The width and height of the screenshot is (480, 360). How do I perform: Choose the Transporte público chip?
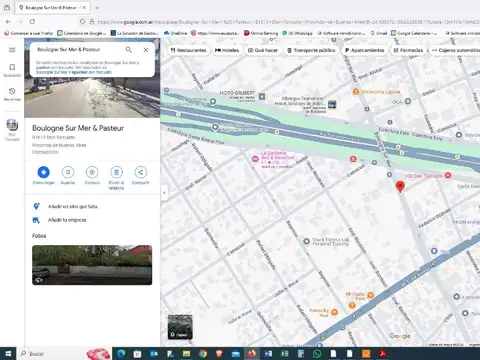311,50
